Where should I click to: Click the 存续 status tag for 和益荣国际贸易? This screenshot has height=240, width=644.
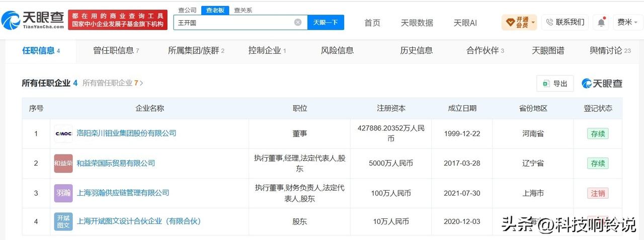click(598, 164)
